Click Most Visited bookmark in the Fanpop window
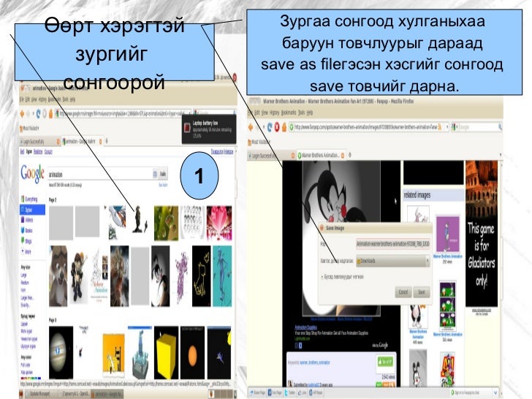 (259, 142)
